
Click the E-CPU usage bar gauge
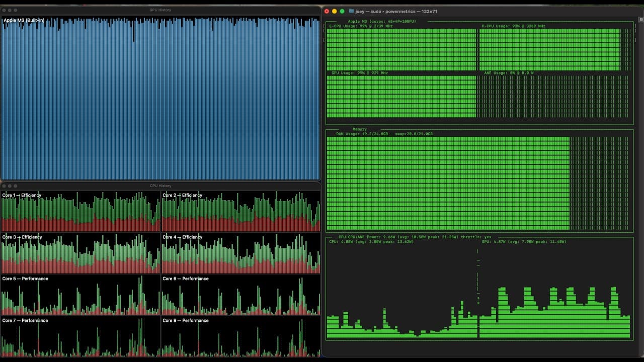pos(401,49)
